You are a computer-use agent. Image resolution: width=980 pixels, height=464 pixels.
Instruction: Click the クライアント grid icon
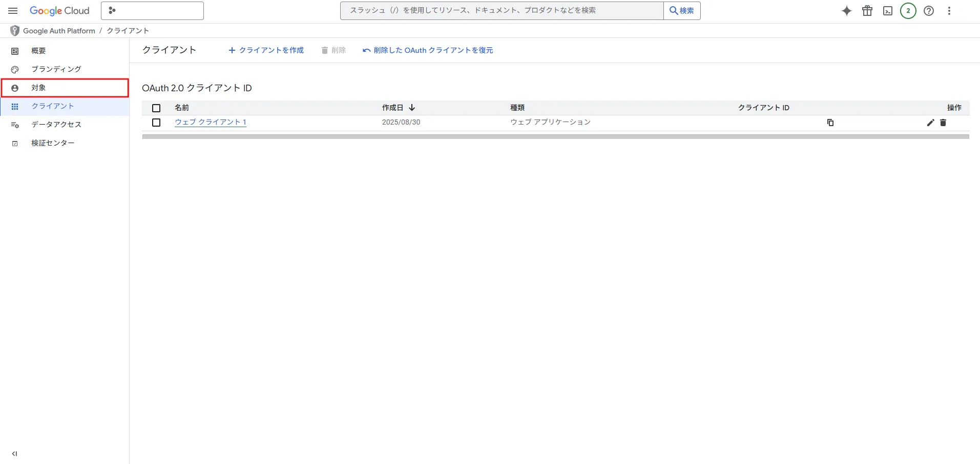15,107
